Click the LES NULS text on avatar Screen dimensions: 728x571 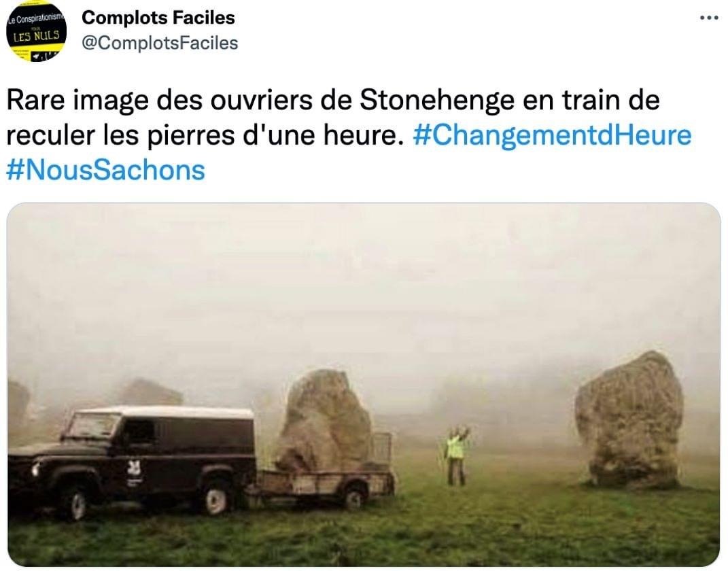coord(36,35)
